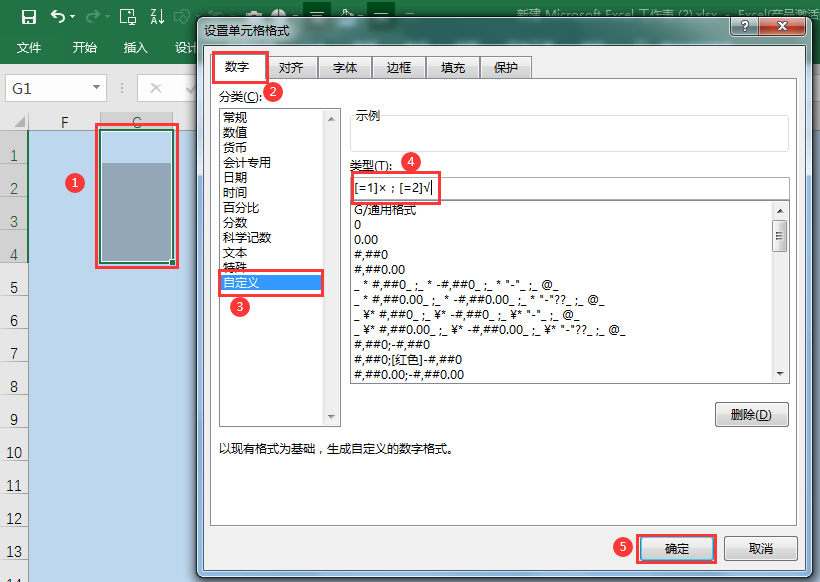820x582 pixels.
Task: Select row 10 header
Action: point(14,452)
